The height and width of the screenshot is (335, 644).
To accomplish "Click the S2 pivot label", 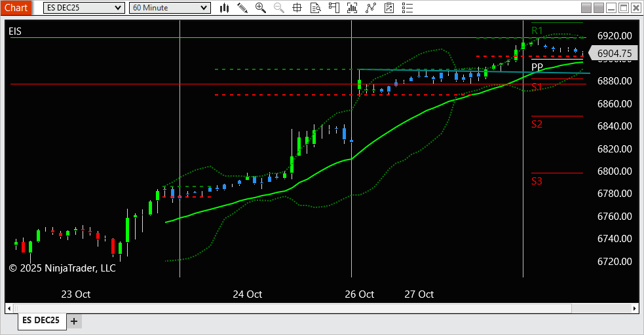I will coord(537,124).
